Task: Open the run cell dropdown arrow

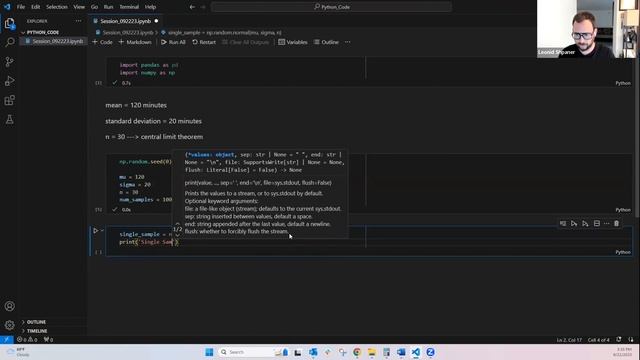Action: tap(102, 231)
